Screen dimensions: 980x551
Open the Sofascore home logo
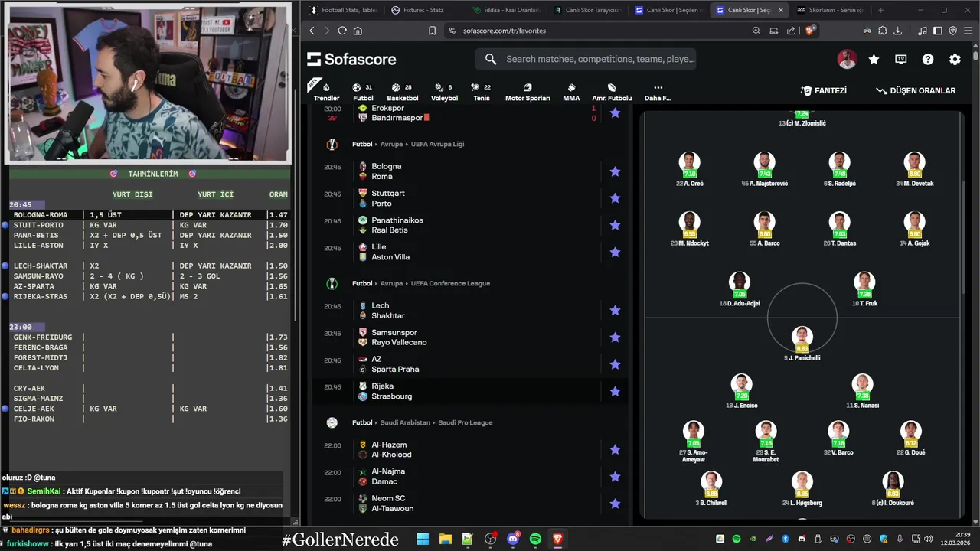pos(351,59)
